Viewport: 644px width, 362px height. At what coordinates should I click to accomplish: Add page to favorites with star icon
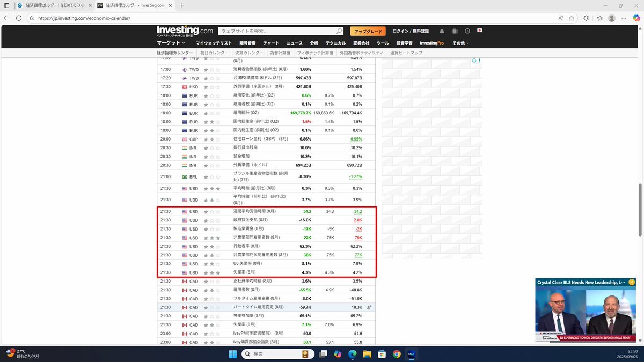pos(572,18)
